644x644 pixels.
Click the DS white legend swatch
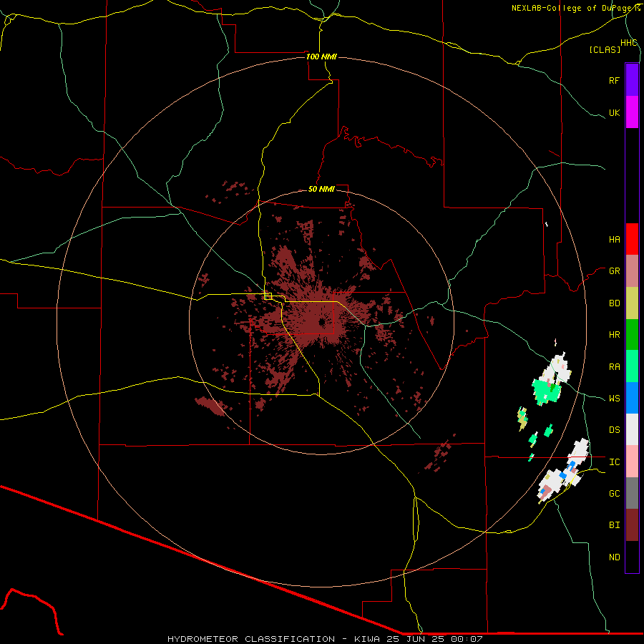(x=632, y=429)
